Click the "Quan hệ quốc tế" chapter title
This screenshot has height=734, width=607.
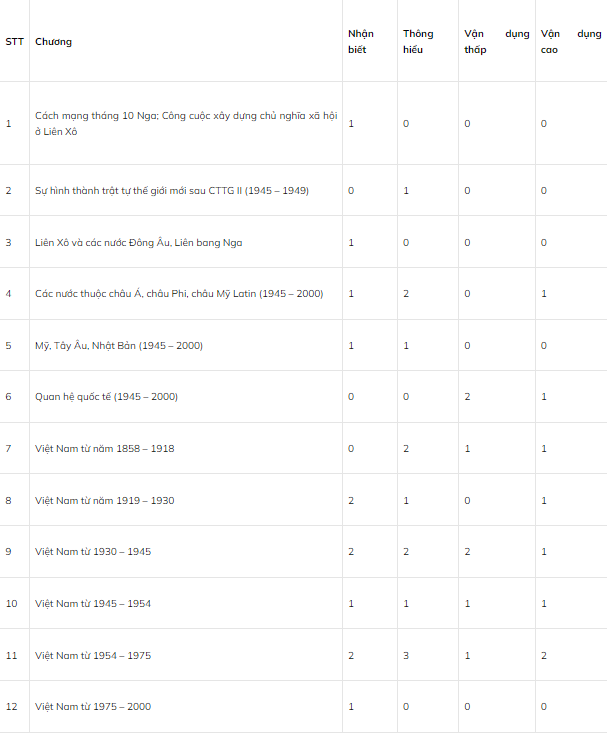coord(106,397)
